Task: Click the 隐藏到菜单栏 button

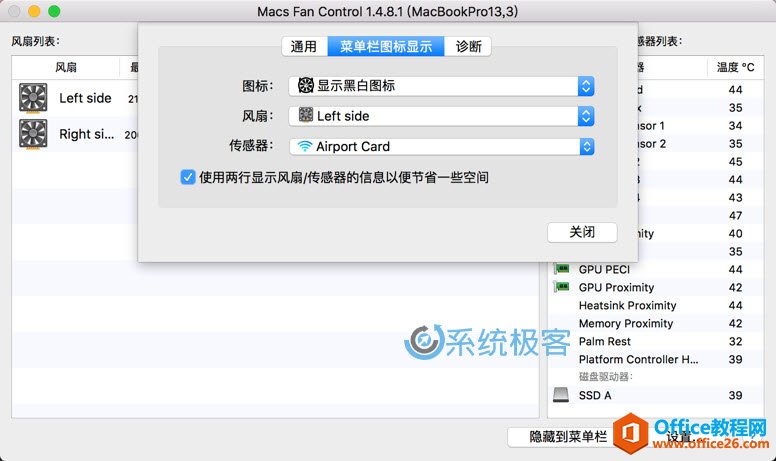Action: [568, 437]
